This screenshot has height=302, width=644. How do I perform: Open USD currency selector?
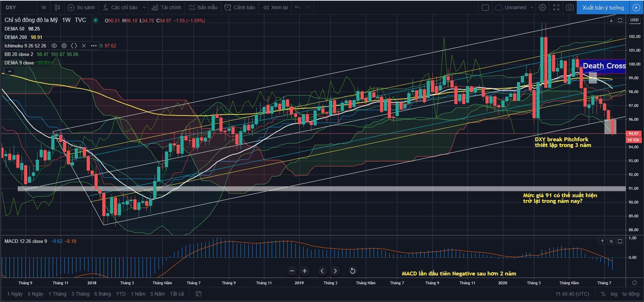(634, 20)
